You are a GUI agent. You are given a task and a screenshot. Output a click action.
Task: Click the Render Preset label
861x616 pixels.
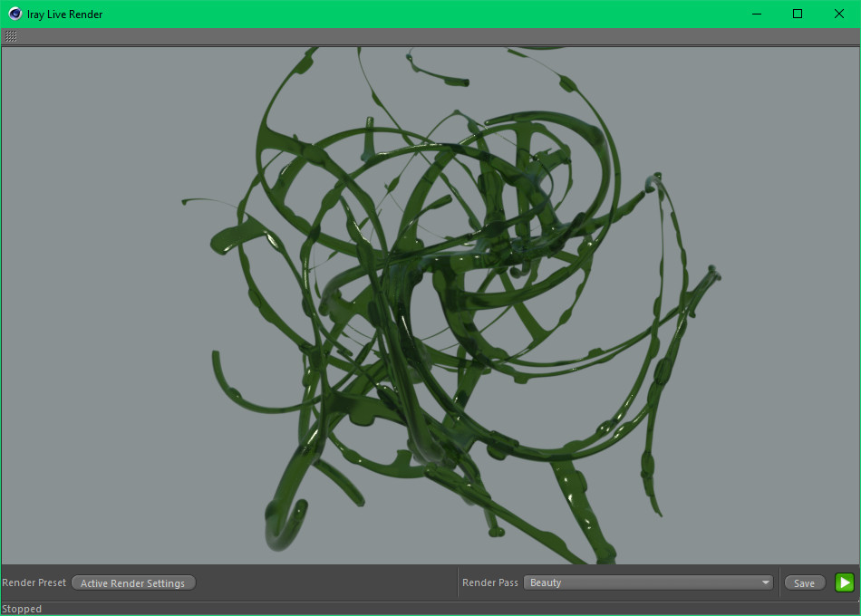[x=34, y=582]
